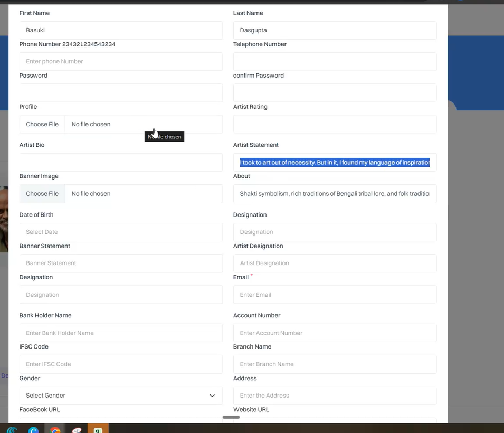Select the Telephone Number input box
The image size is (504, 433).
(x=335, y=62)
